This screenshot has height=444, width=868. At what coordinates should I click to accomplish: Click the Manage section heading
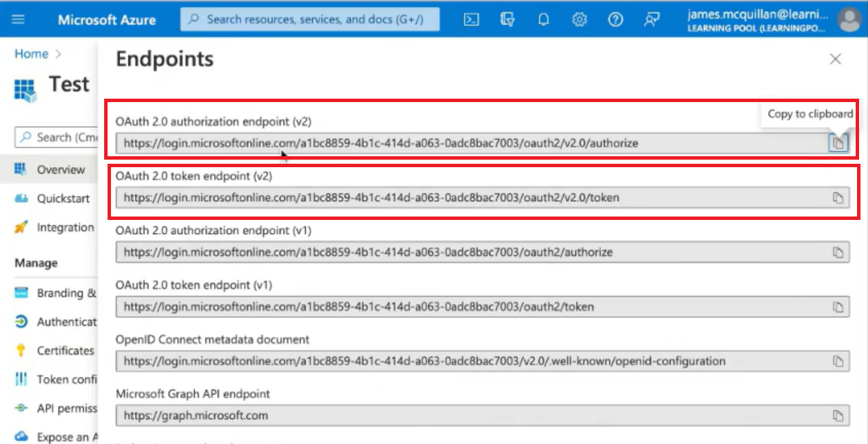tap(36, 263)
